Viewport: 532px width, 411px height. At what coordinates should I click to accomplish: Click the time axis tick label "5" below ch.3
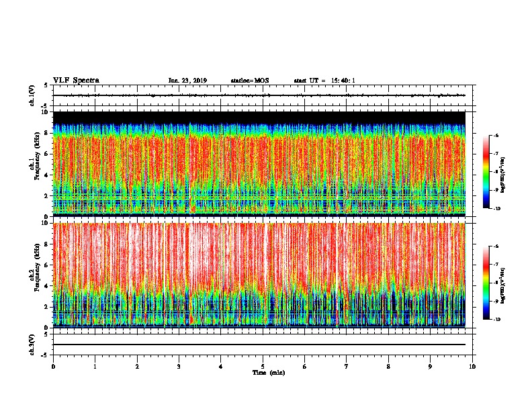(x=263, y=367)
